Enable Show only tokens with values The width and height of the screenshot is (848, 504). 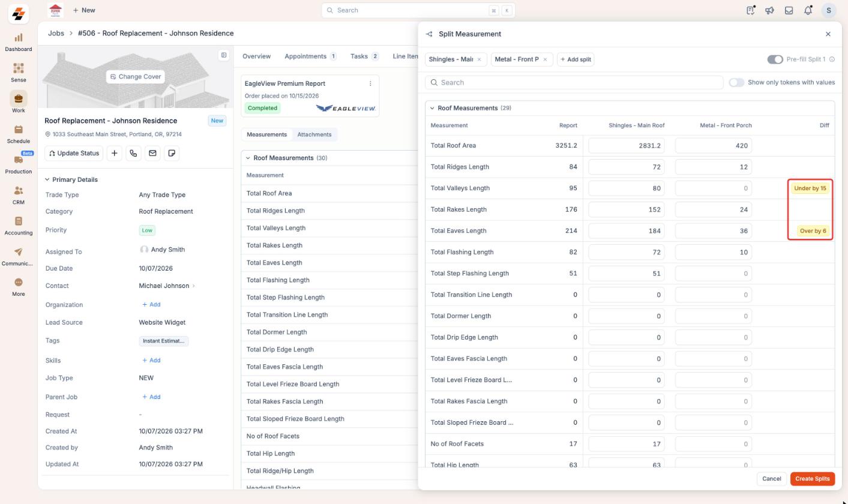coord(736,82)
